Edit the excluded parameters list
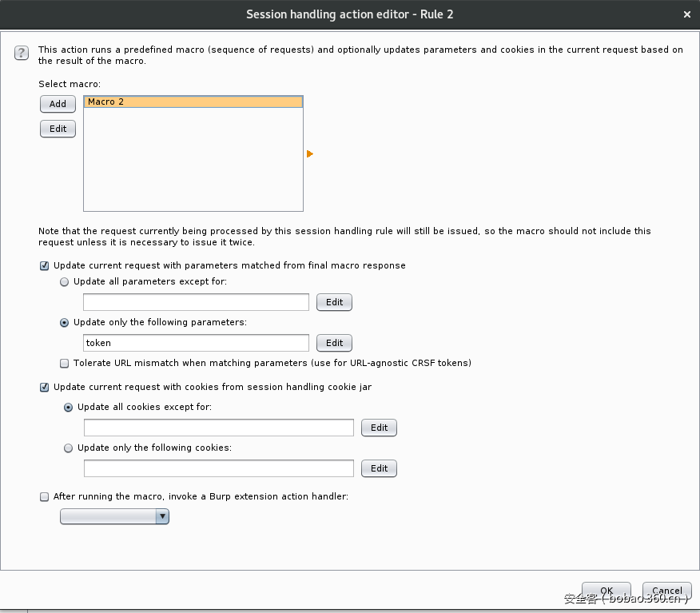 click(334, 302)
